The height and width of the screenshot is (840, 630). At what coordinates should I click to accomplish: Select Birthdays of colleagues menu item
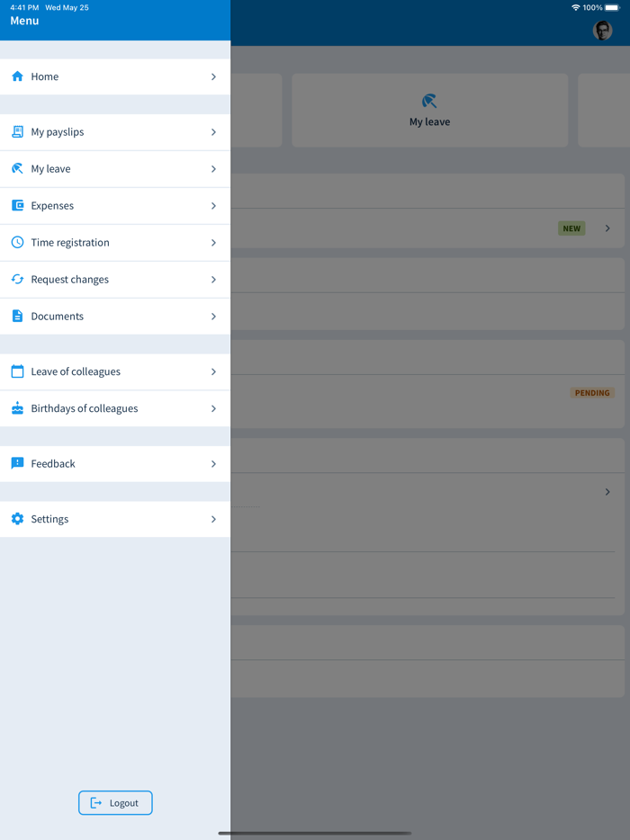[x=115, y=408]
